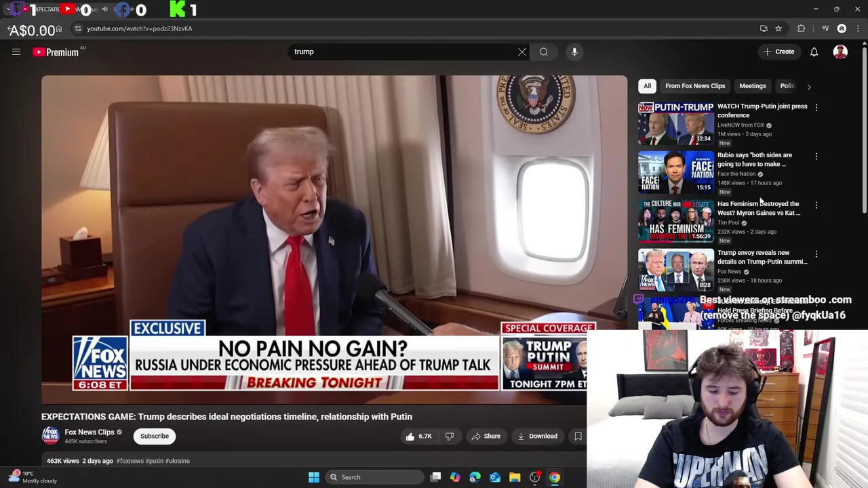Image resolution: width=868 pixels, height=488 pixels.
Task: Share the video
Action: pos(486,436)
